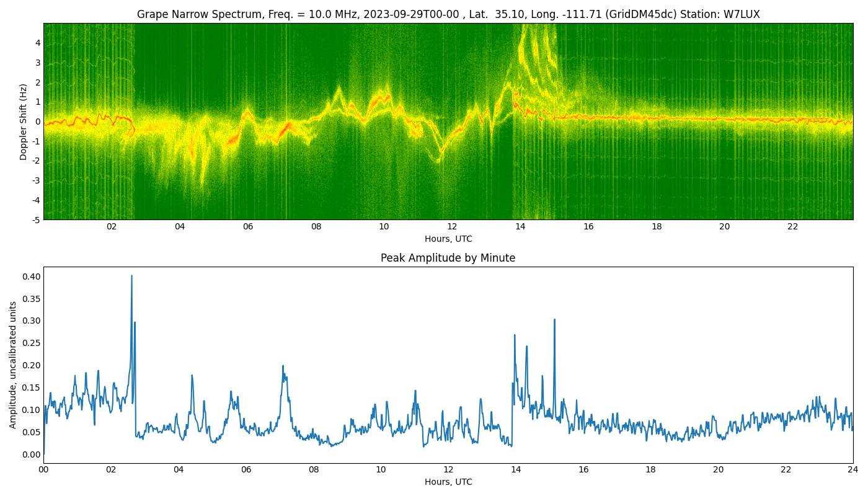Viewport: 868px width, 496px height.
Task: Click the "00" hour tick of amplitude plot
Action: [43, 470]
